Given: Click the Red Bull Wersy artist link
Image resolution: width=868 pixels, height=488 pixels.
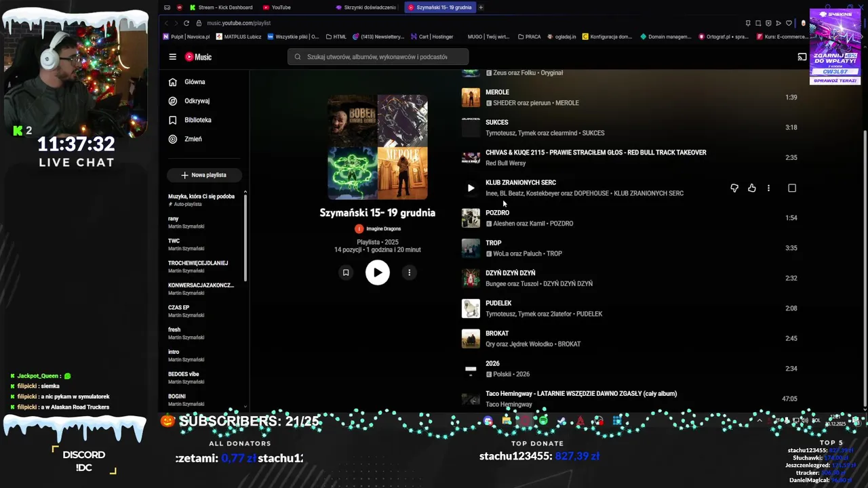Looking at the screenshot, I should 505,163.
